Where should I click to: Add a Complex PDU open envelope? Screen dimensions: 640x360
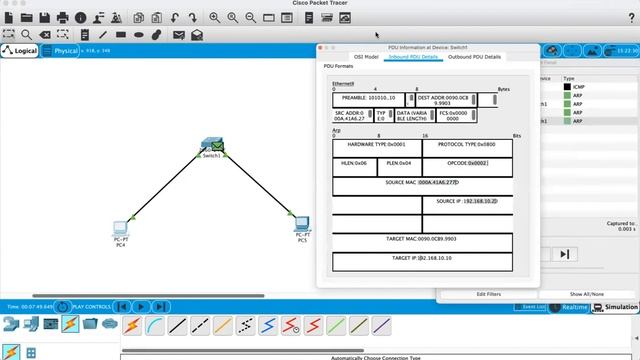click(197, 35)
